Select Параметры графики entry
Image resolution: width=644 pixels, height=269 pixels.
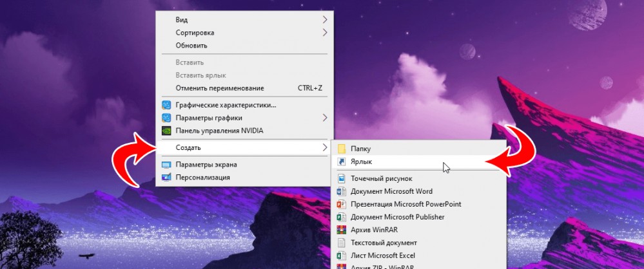point(244,118)
